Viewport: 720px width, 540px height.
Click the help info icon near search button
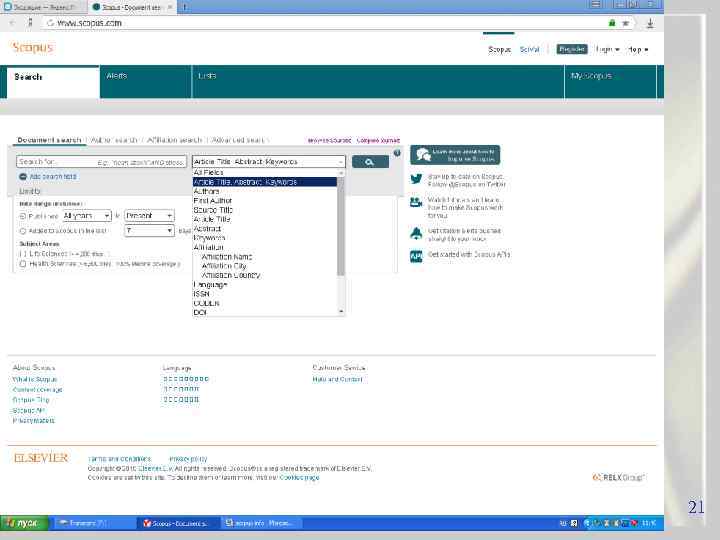point(397,153)
